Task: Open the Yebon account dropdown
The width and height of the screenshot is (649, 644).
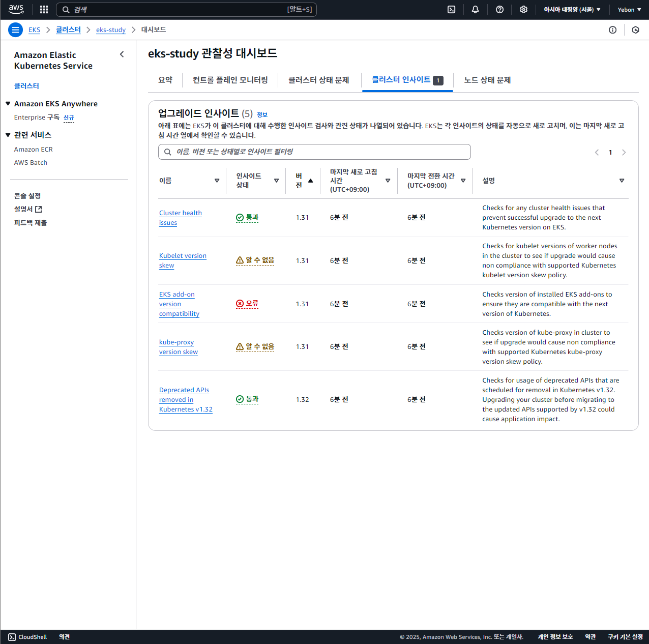Action: point(629,10)
